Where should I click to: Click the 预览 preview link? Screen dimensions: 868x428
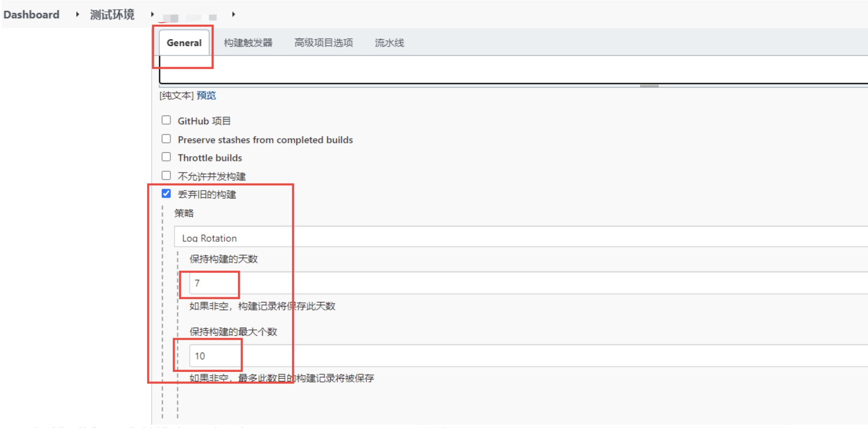(206, 95)
